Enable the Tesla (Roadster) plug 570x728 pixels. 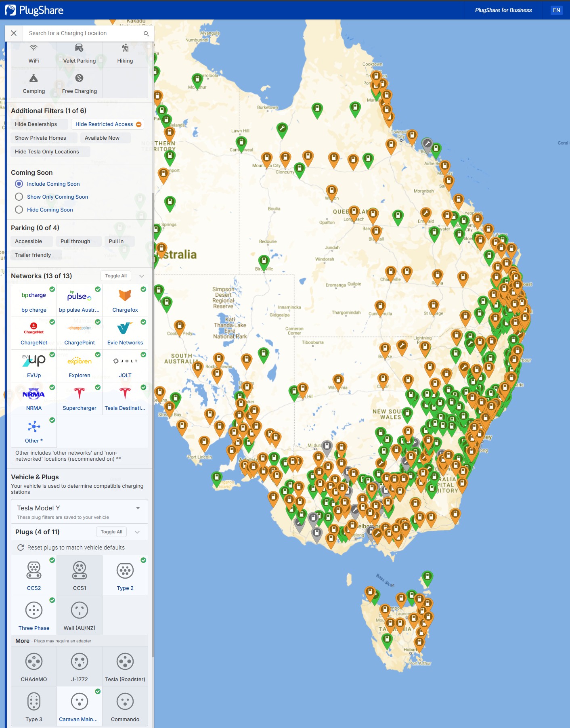click(x=125, y=666)
